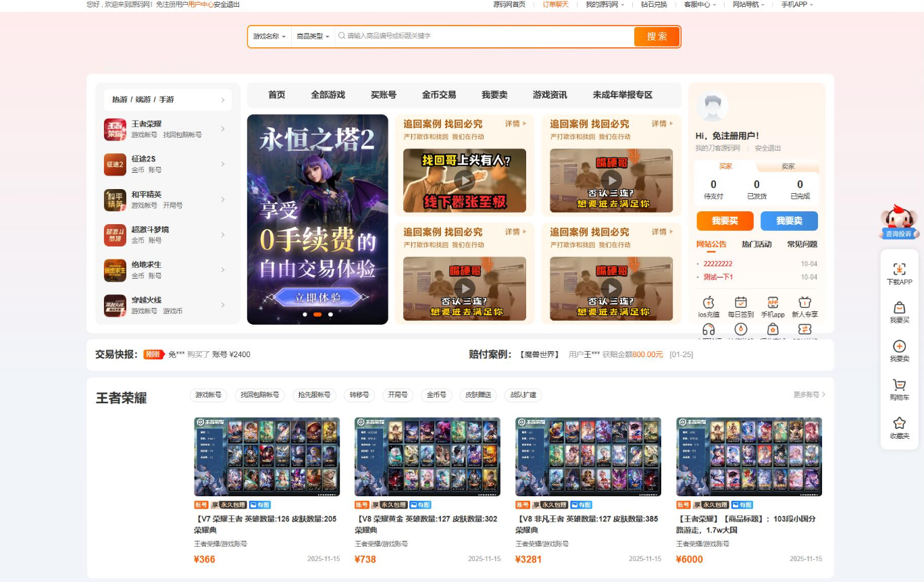
Task: Open the 购物车 shopping cart icon
Action: [x=899, y=386]
